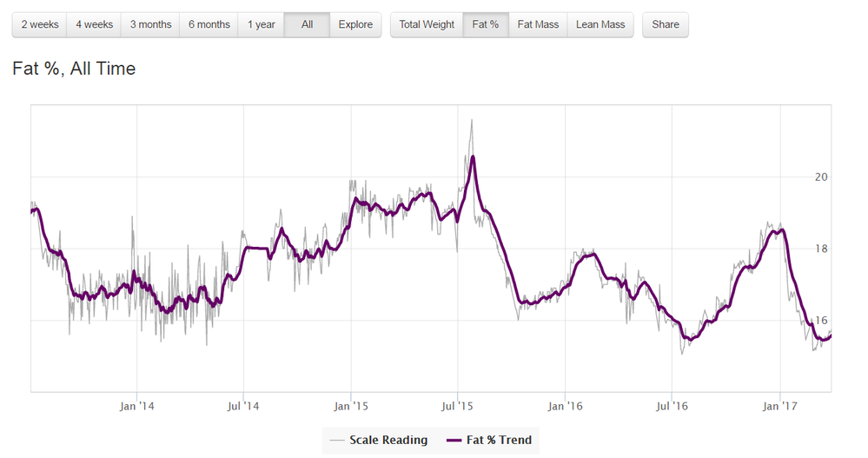This screenshot has height=458, width=868.
Task: Show the last 3 months
Action: (150, 24)
